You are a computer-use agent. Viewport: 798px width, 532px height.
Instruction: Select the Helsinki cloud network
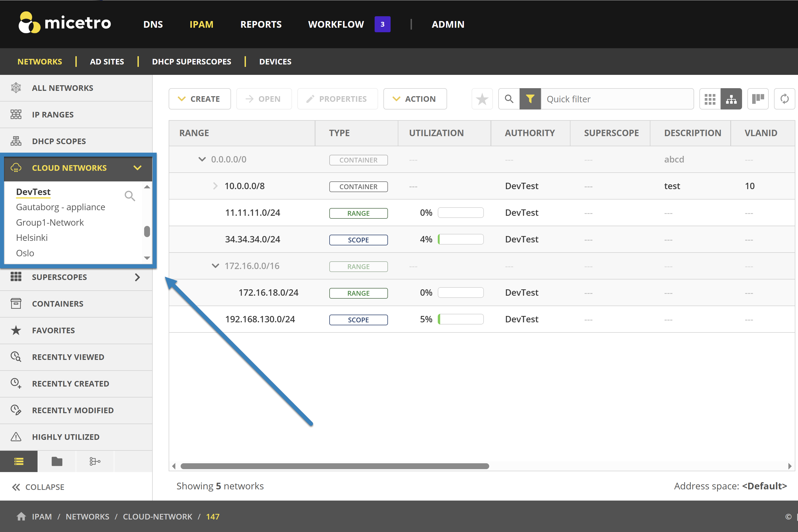32,238
